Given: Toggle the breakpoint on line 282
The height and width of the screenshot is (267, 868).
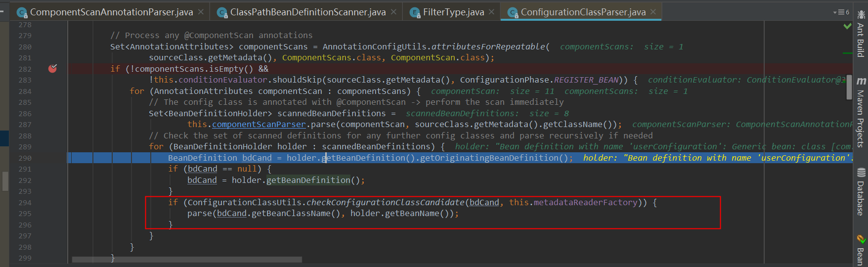Looking at the screenshot, I should [x=52, y=69].
